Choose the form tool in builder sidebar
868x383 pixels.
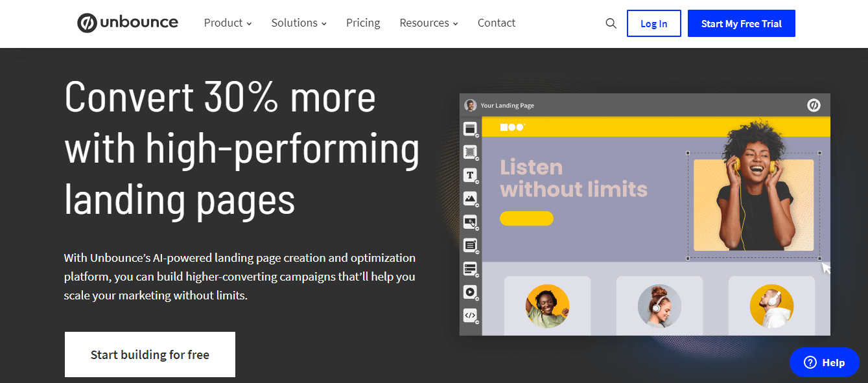tap(470, 246)
